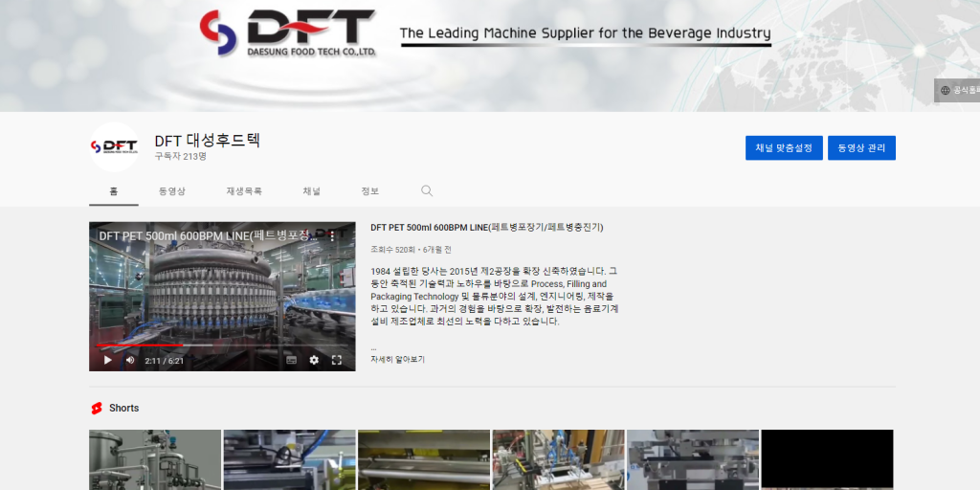Go to the 채널 tab

(x=312, y=191)
